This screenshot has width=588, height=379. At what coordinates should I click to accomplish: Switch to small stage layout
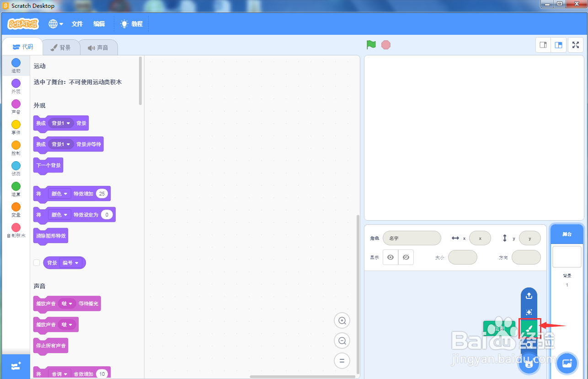pyautogui.click(x=543, y=45)
